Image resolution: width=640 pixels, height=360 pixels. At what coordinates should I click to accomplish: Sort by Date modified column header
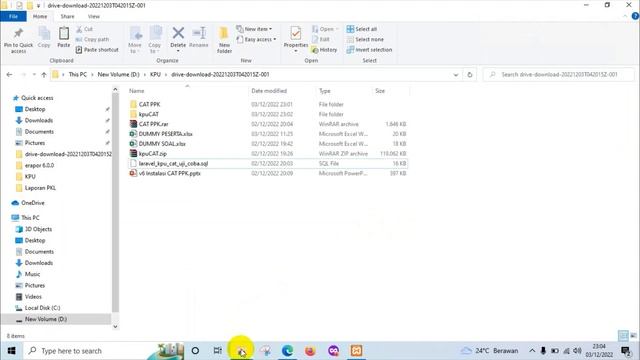pos(269,91)
